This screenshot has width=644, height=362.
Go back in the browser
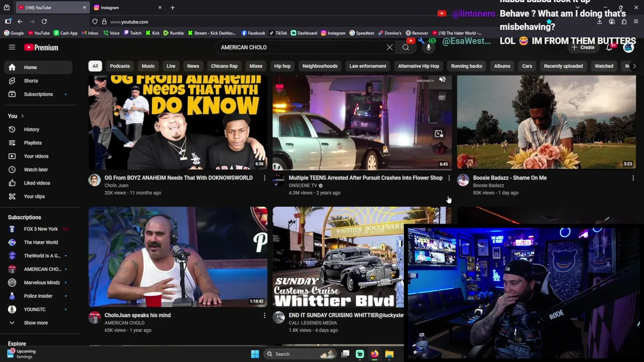(20, 22)
